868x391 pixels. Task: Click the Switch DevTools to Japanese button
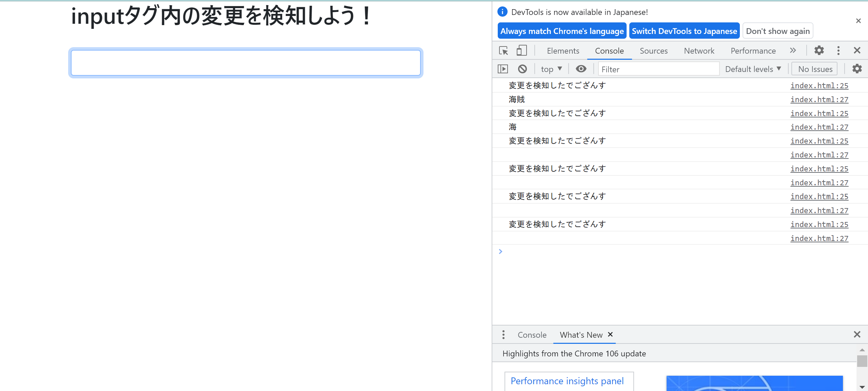[x=684, y=31]
